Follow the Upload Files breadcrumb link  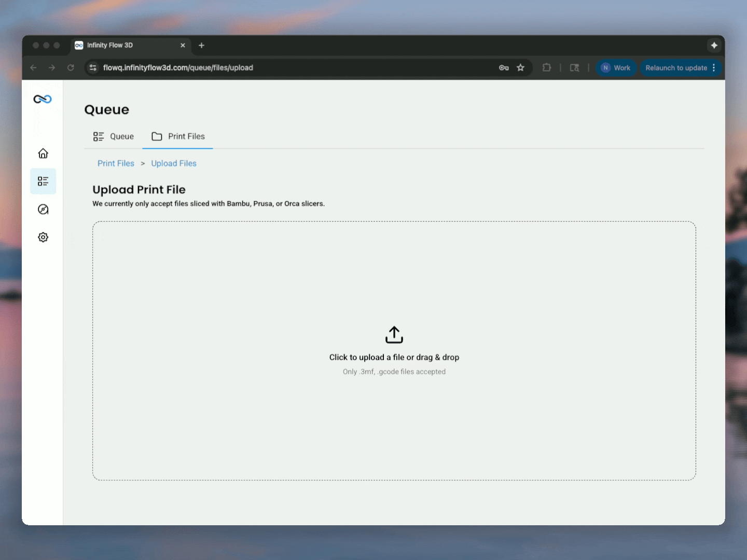tap(174, 163)
